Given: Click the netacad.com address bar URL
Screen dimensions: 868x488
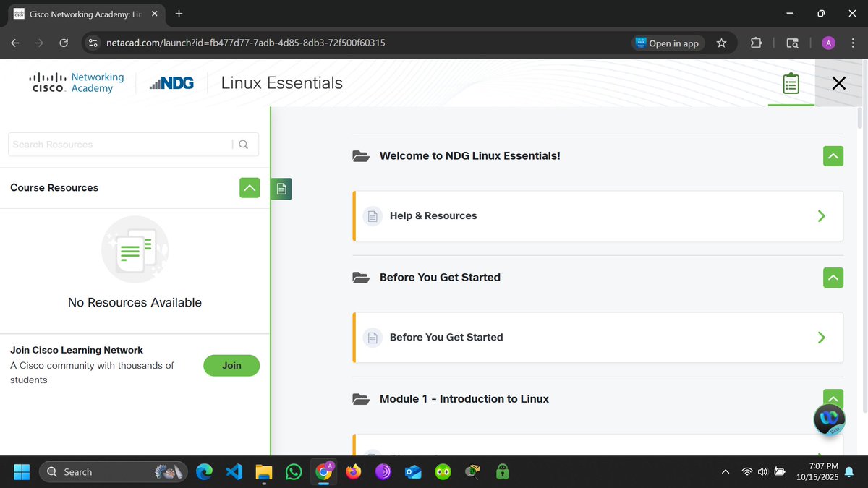Looking at the screenshot, I should tap(245, 43).
